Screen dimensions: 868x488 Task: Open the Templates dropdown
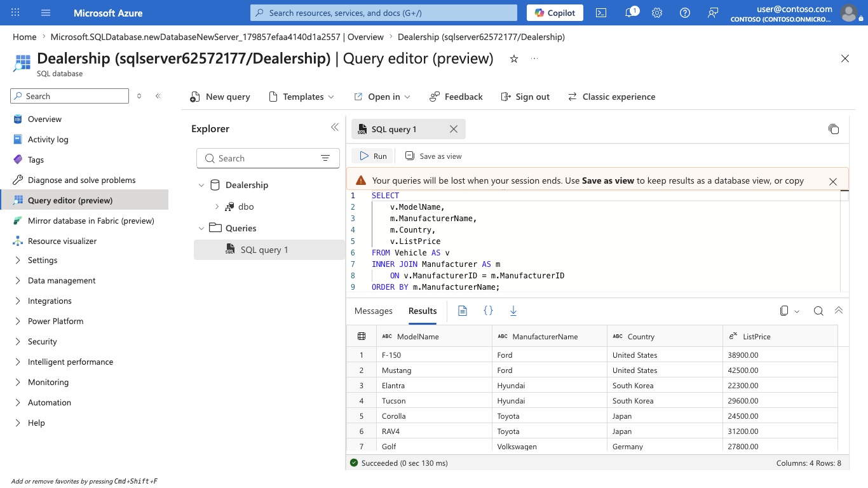[x=301, y=97]
